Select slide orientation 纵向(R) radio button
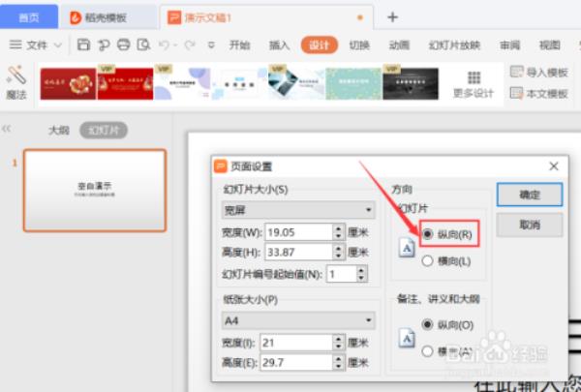The width and height of the screenshot is (581, 392). (428, 233)
